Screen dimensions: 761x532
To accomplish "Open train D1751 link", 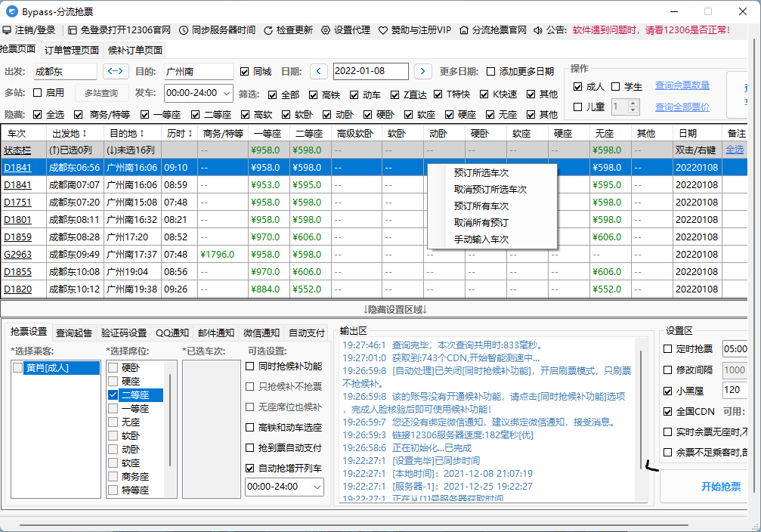I will (x=17, y=203).
